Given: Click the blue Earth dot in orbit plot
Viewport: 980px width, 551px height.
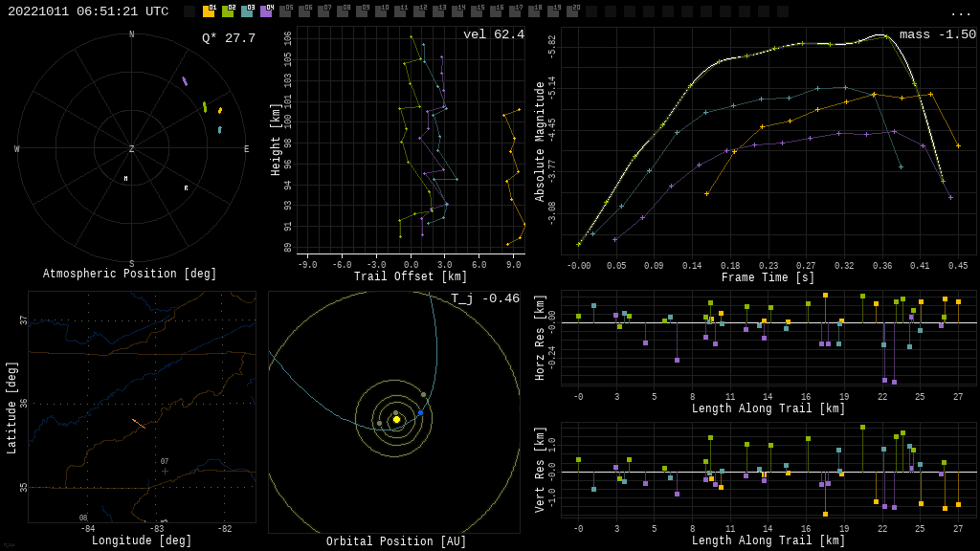Looking at the screenshot, I should [420, 412].
